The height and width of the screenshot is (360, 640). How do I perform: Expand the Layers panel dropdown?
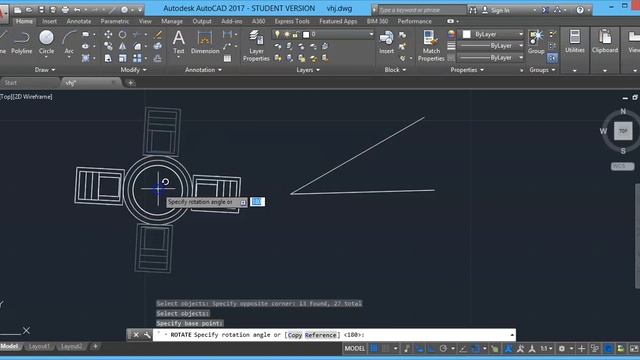(308, 70)
